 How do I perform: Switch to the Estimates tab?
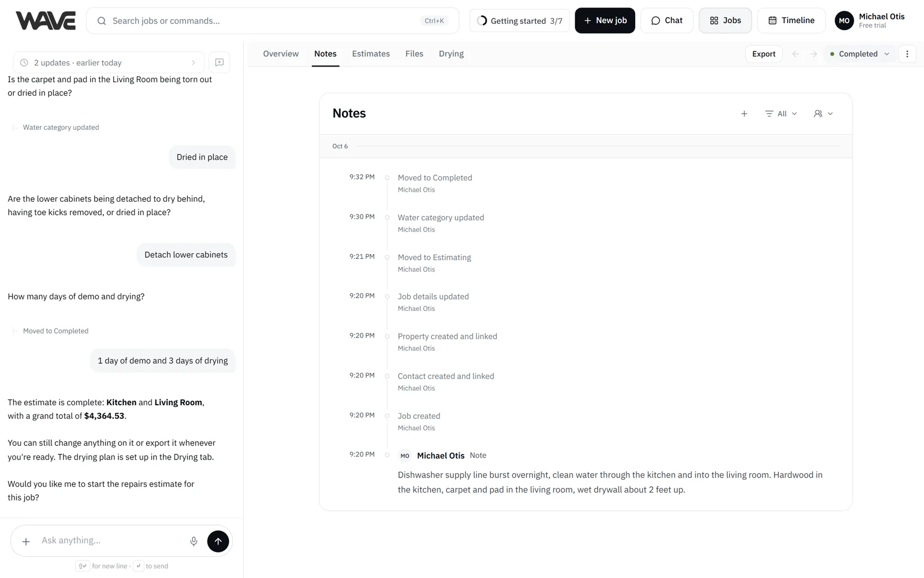371,54
